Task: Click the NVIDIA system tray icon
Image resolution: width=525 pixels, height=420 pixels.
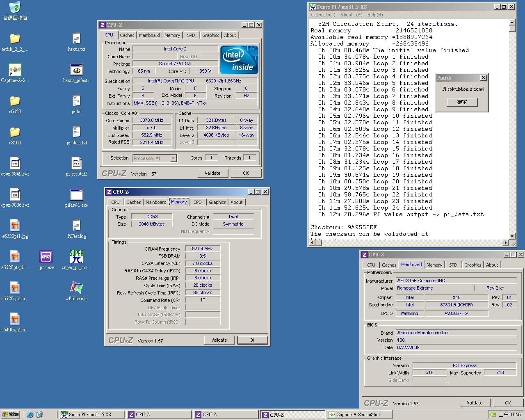Action: point(493,415)
